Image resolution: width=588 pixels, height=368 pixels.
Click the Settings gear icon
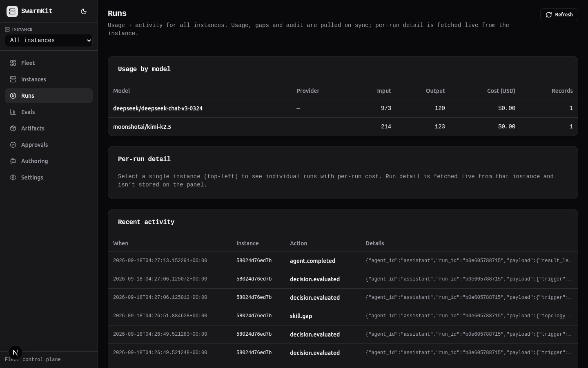click(x=13, y=177)
